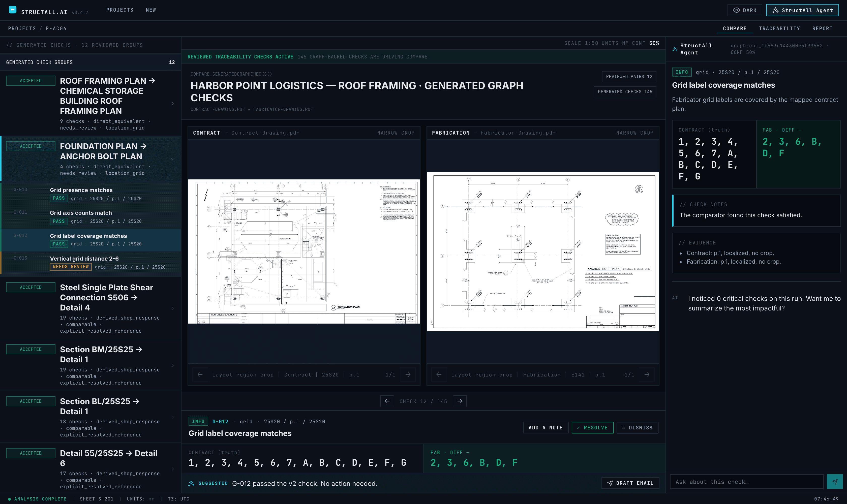Viewport: 847px width, 504px height.
Task: Click the INFO badge in agent panel
Action: [x=682, y=72]
